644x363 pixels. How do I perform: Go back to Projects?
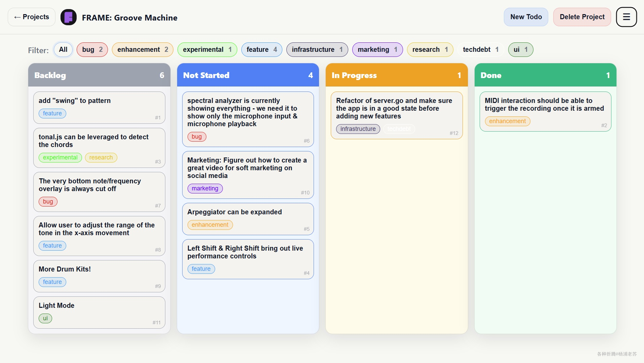tap(32, 17)
